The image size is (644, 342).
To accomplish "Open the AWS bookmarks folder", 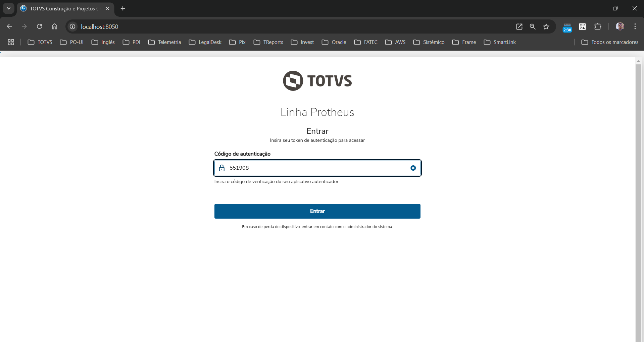I will (395, 42).
